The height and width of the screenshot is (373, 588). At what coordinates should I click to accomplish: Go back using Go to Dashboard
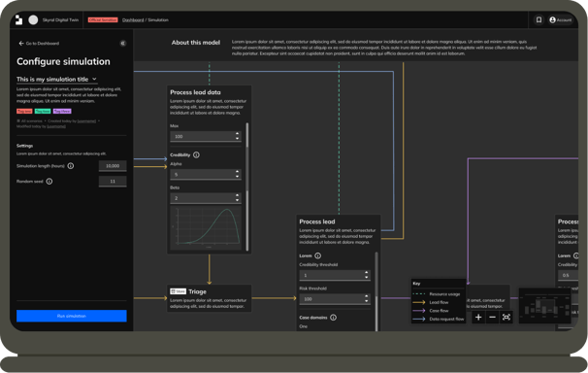click(x=39, y=43)
